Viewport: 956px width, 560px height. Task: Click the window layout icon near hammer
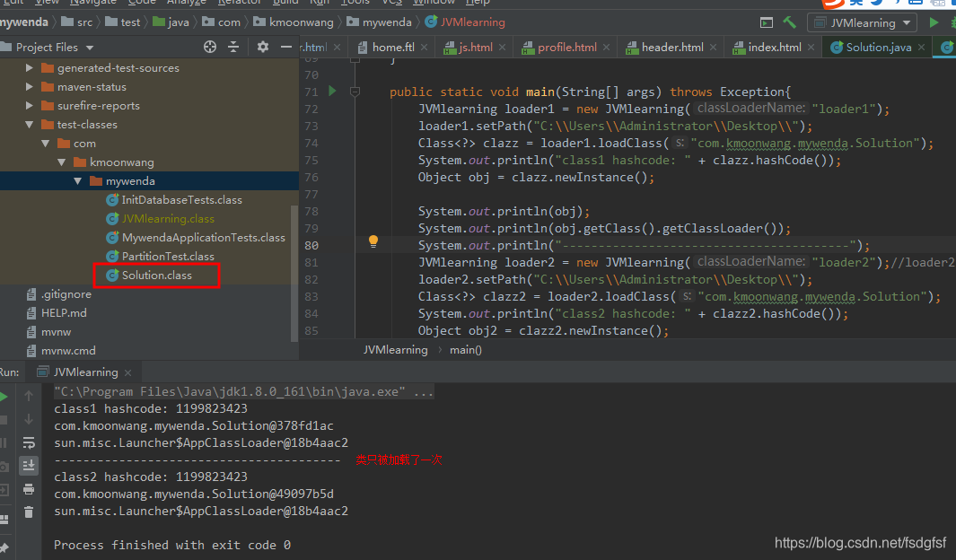click(767, 22)
